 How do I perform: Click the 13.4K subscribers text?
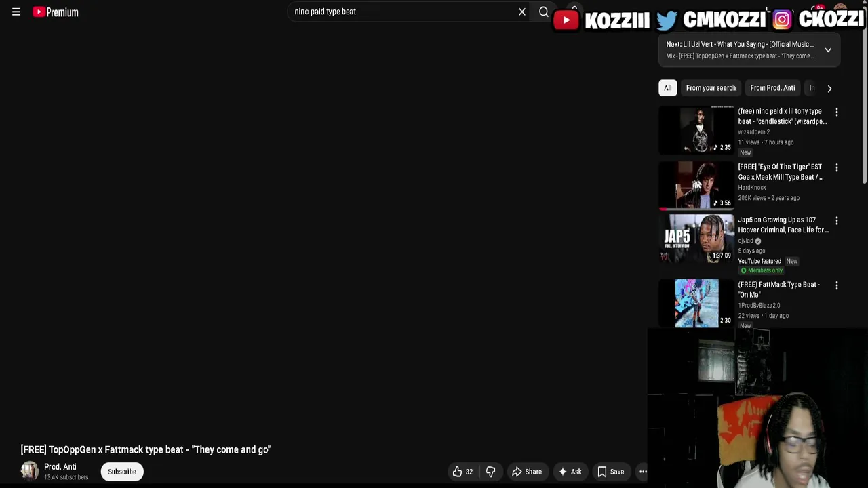(x=66, y=478)
